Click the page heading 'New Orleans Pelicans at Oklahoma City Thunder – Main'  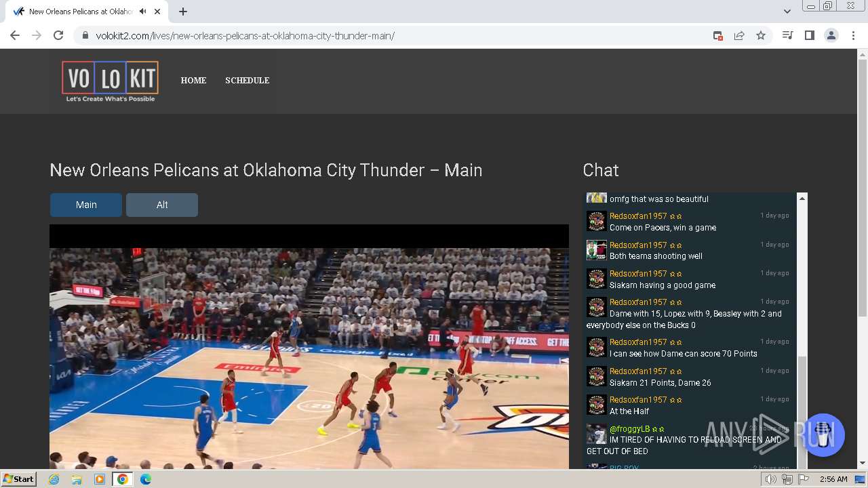point(266,170)
